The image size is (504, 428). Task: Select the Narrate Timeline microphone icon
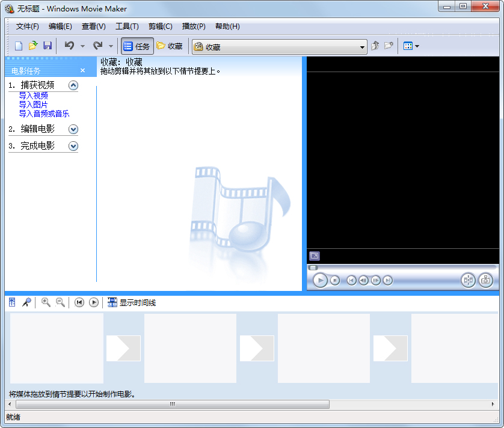pos(26,302)
